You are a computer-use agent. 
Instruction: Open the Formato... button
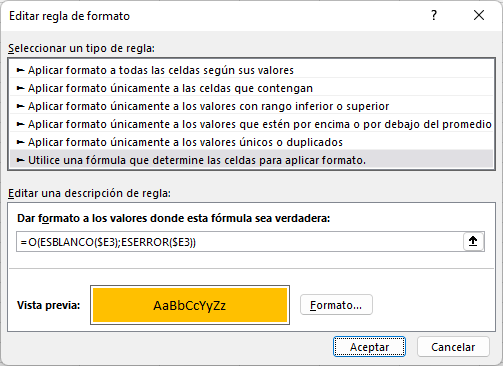tap(336, 305)
